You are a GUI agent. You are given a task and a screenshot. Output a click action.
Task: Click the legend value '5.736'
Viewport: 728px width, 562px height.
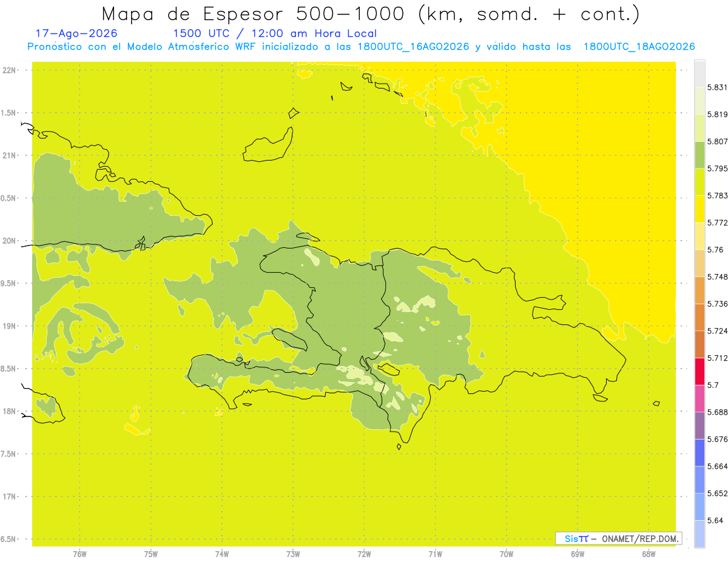pos(717,304)
